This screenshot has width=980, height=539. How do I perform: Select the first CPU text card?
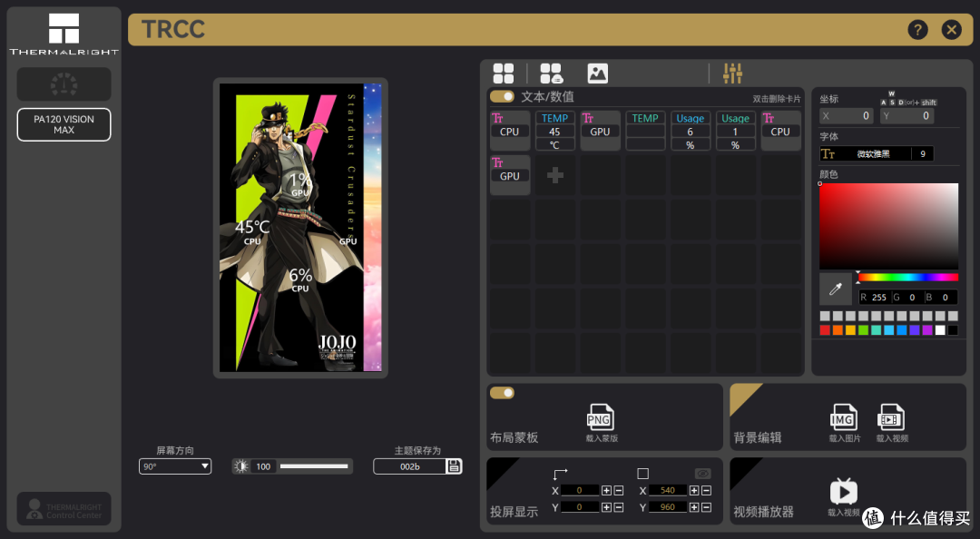click(x=510, y=131)
